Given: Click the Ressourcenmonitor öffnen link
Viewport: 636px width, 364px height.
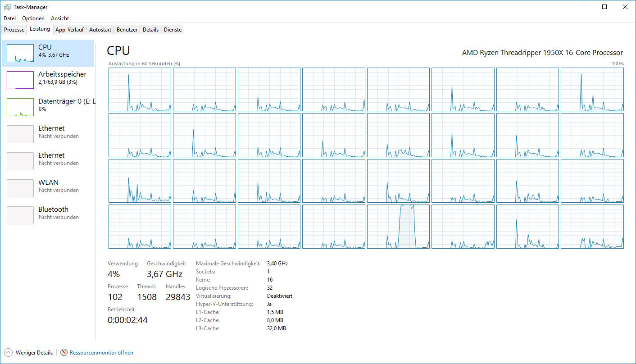Looking at the screenshot, I should [x=101, y=353].
